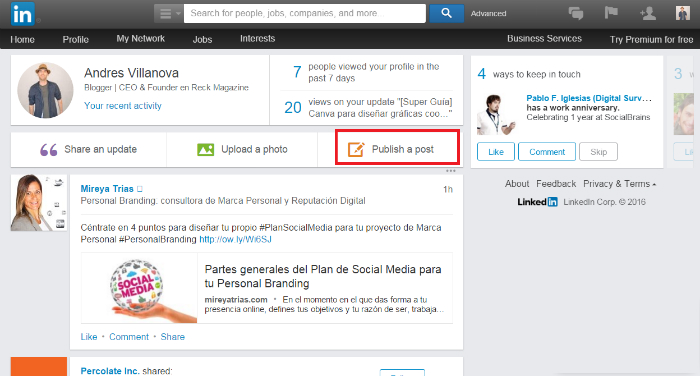Open the Feedback footer link
Screen dimensions: 700x376
556,184
